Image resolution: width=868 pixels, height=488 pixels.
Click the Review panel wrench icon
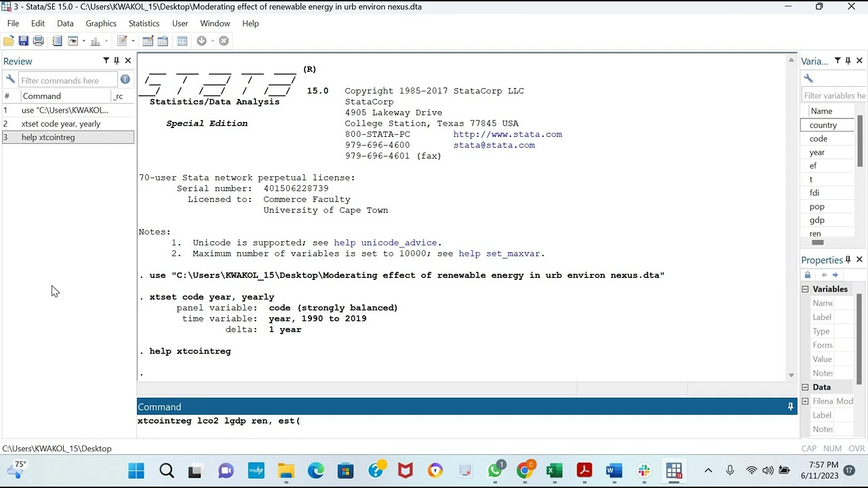click(10, 79)
